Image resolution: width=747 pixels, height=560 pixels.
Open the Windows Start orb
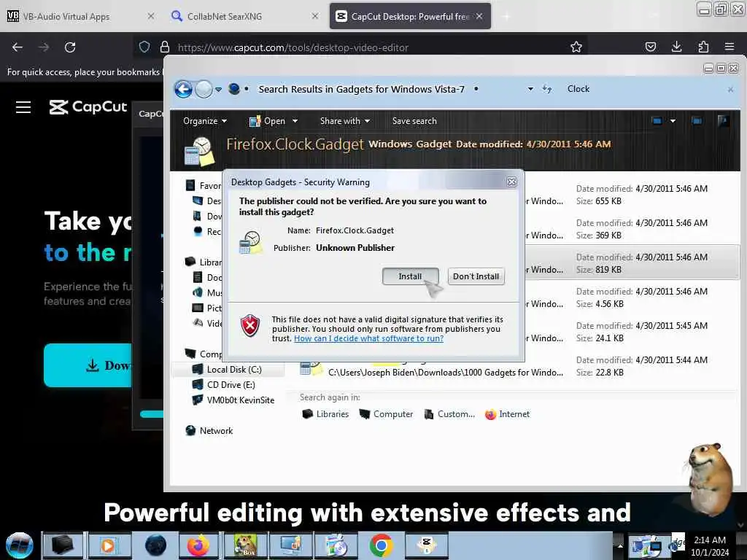click(x=20, y=545)
